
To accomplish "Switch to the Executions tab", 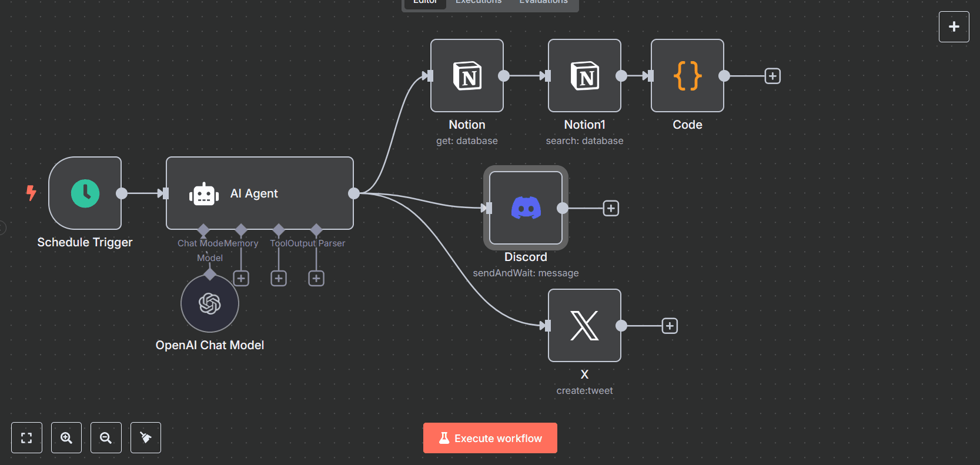I will coord(479,2).
